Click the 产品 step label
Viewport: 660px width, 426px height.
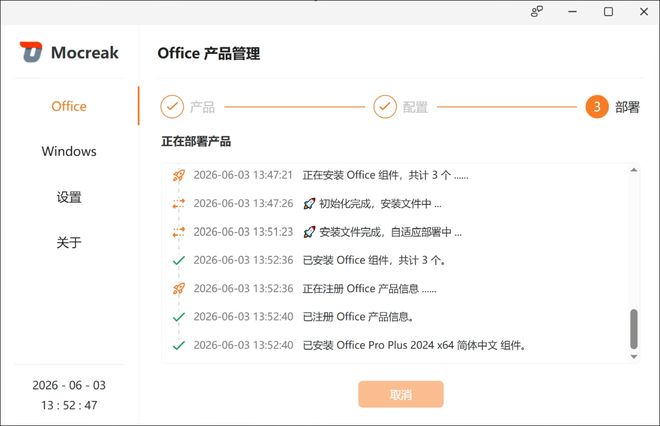pos(202,107)
